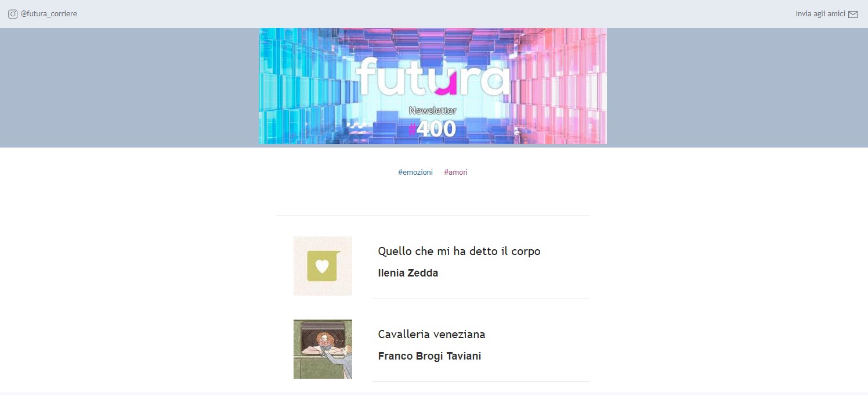The width and height of the screenshot is (868, 395).
Task: Click the white heart speech-bubble icon
Action: 322,266
